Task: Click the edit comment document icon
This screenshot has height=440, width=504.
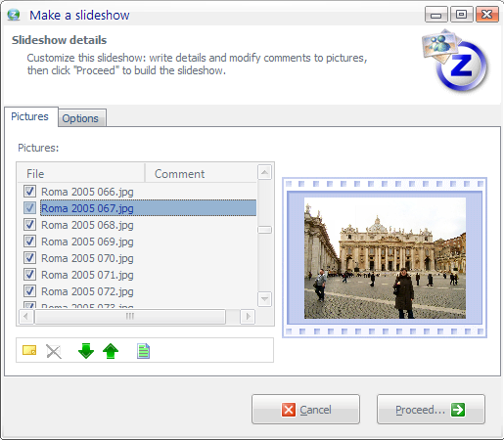Action: [143, 351]
